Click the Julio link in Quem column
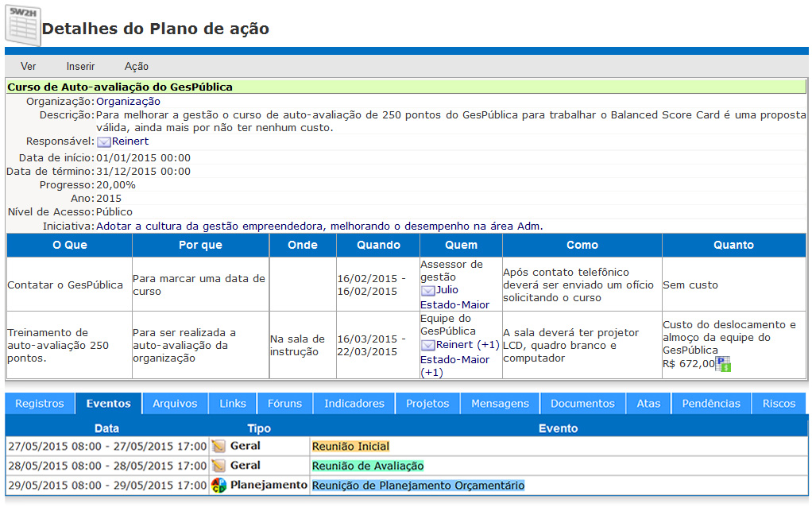812x515 pixels. click(x=447, y=290)
